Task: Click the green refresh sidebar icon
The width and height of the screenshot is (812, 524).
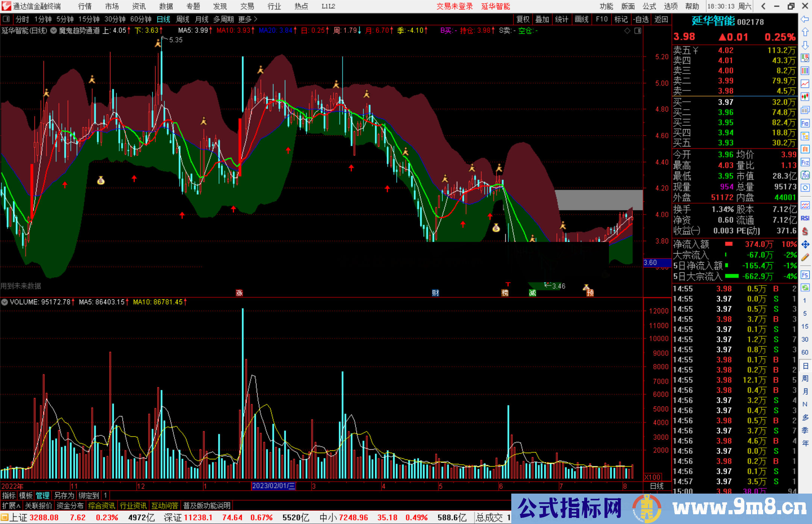Action: pos(805,288)
